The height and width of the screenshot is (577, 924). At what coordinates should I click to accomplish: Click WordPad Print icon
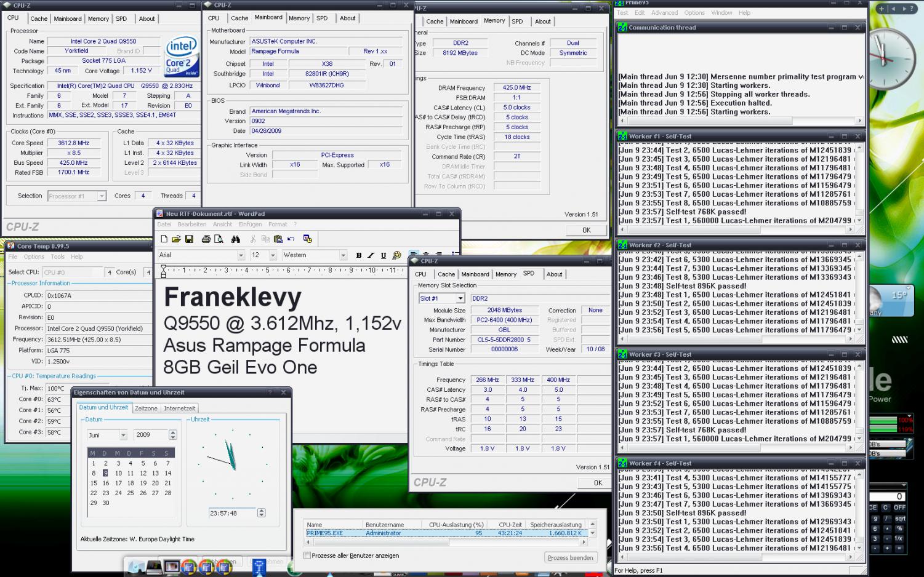[x=206, y=239]
